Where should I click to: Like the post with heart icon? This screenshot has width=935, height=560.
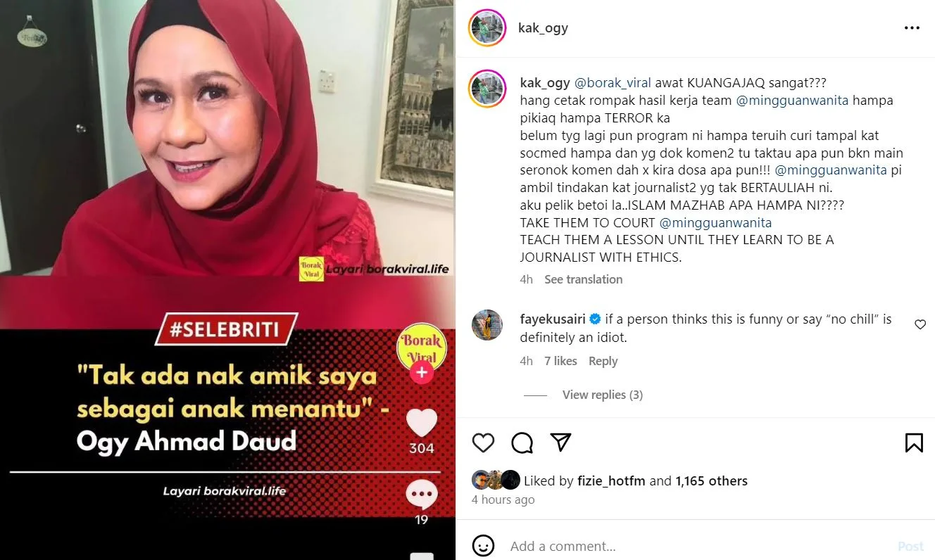click(483, 443)
